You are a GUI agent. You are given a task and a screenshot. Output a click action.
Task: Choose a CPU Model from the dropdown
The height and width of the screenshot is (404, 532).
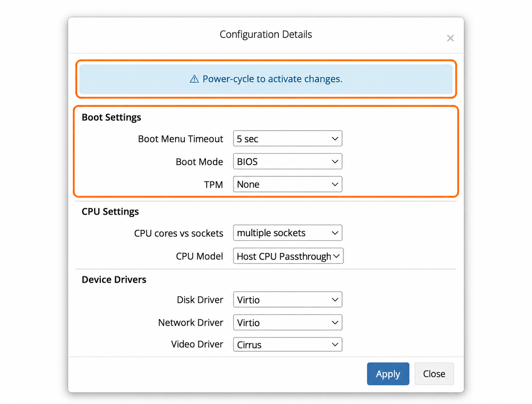pos(288,256)
